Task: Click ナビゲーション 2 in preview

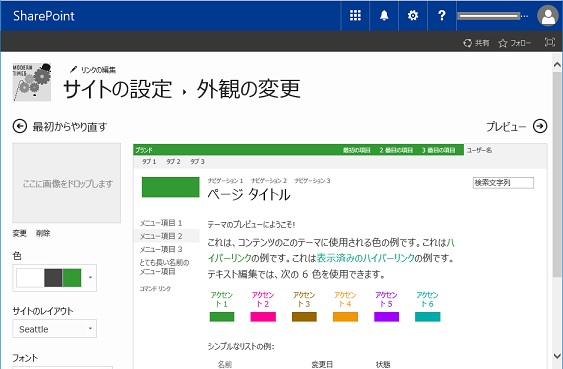Action: (269, 181)
